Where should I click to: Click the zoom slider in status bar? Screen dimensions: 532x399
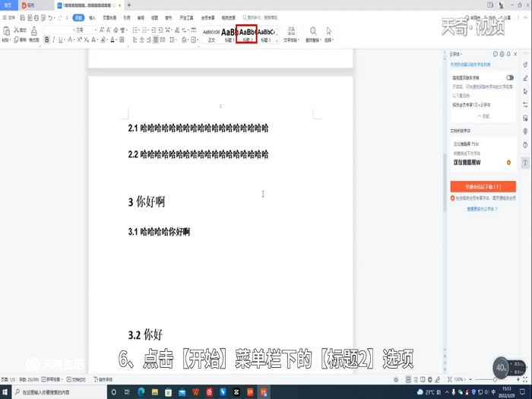tap(495, 379)
